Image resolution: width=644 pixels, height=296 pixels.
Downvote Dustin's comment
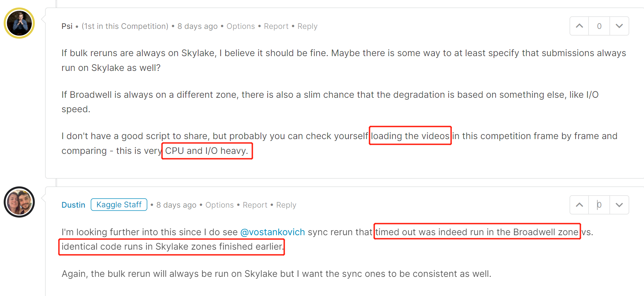point(619,205)
